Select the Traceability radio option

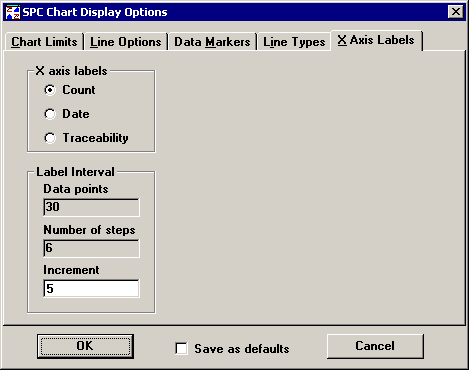(50, 138)
